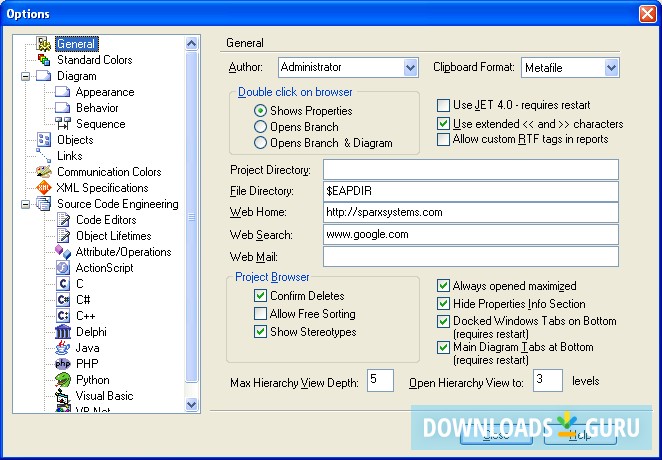Click the Web Home field
The width and height of the screenshot is (662, 460).
pos(471,212)
